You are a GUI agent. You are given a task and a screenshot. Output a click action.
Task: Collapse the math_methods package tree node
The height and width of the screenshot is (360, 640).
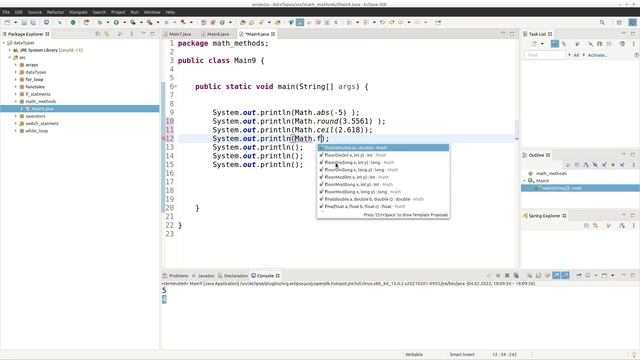point(16,101)
